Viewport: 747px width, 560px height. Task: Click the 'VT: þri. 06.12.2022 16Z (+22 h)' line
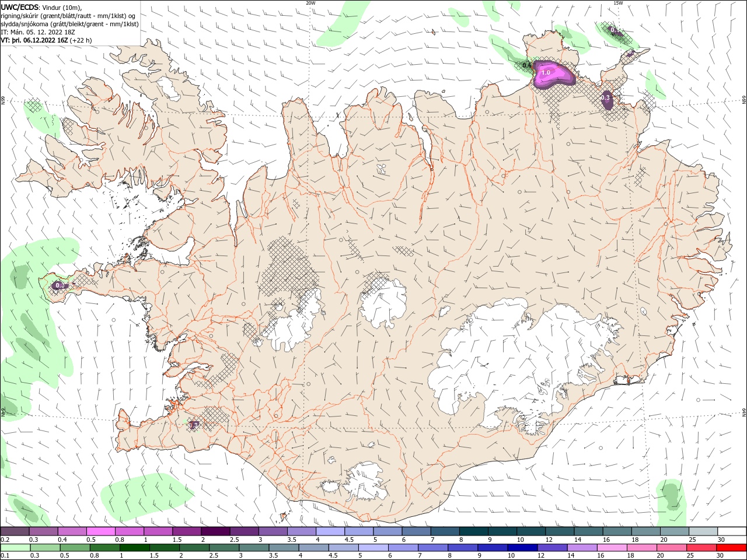pos(46,41)
